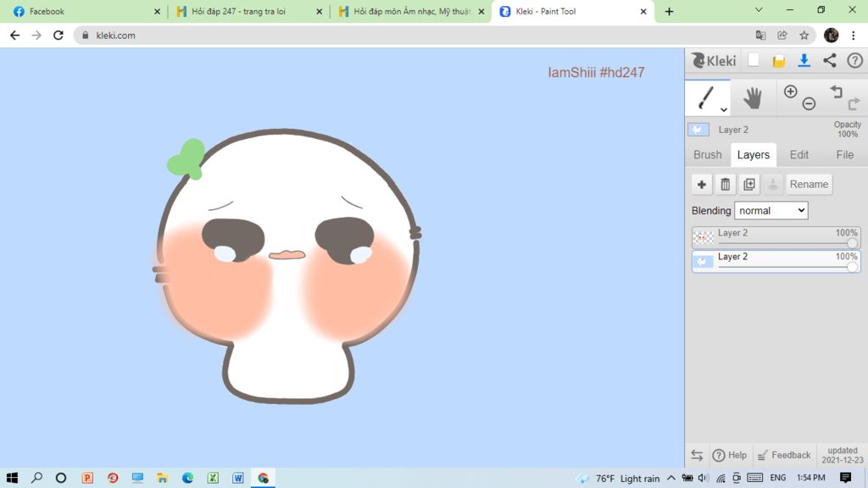Viewport: 868px width, 488px height.
Task: Select the brush tool in Kleki
Action: [x=706, y=97]
